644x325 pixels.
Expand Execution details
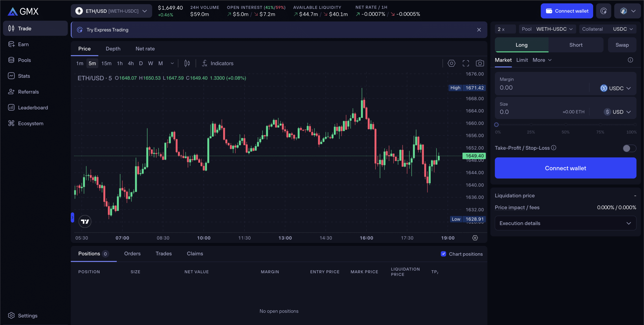pyautogui.click(x=565, y=223)
